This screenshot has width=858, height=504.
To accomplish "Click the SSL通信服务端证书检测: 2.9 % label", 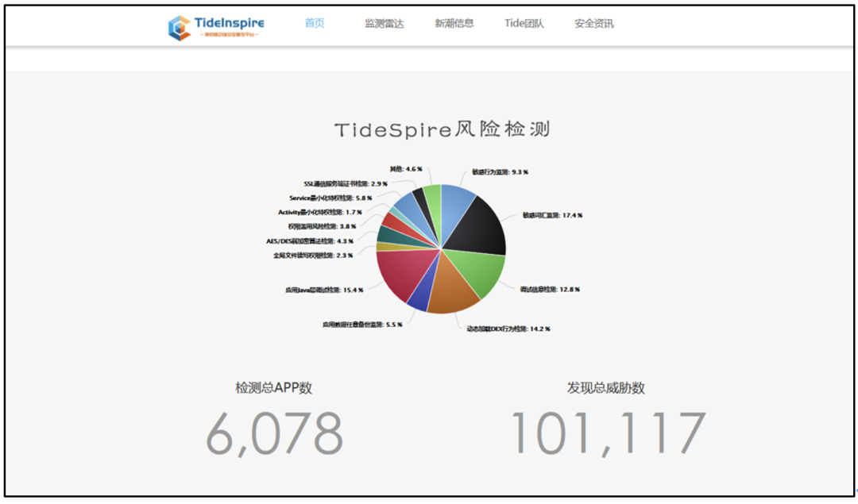I will pyautogui.click(x=346, y=183).
